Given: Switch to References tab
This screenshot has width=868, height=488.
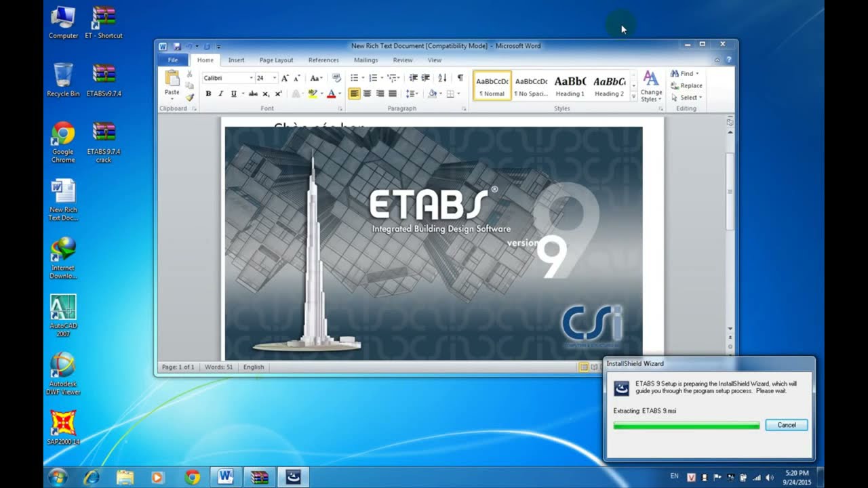Looking at the screenshot, I should click(x=323, y=60).
